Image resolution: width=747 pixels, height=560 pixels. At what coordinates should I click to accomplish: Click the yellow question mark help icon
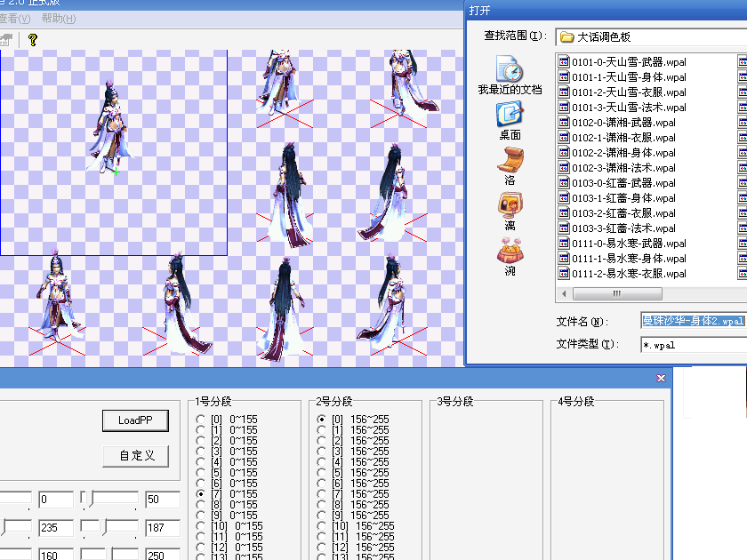pyautogui.click(x=33, y=39)
